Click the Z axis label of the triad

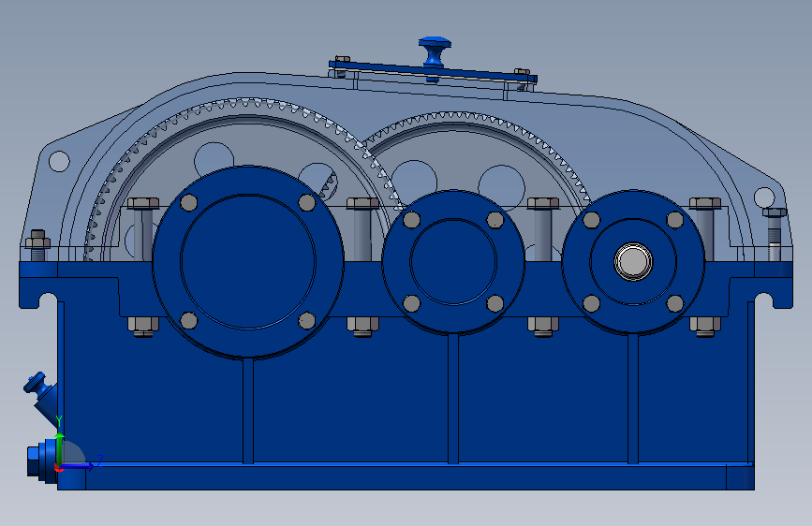99,460
